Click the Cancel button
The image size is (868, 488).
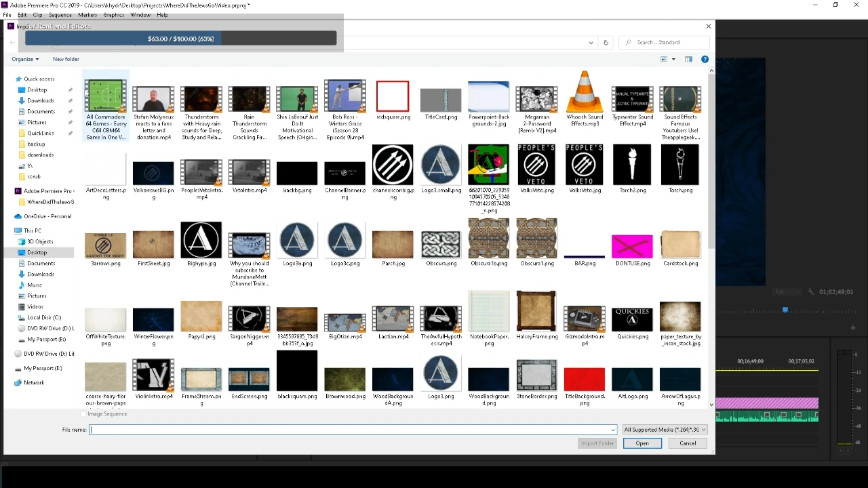coord(688,443)
